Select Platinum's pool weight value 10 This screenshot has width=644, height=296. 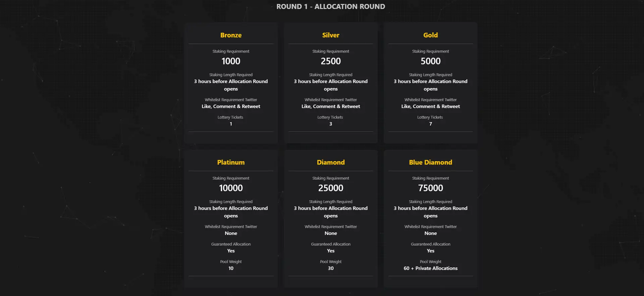(231, 268)
